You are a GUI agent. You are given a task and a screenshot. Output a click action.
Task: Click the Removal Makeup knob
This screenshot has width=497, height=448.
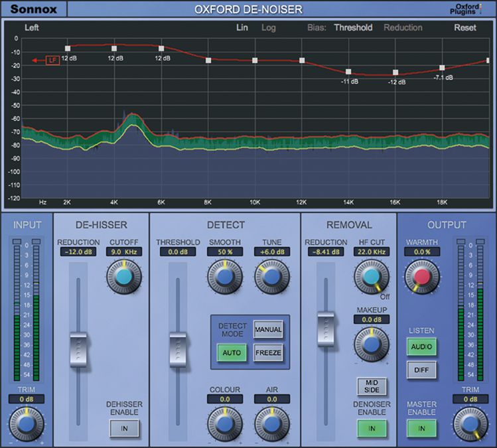click(372, 344)
